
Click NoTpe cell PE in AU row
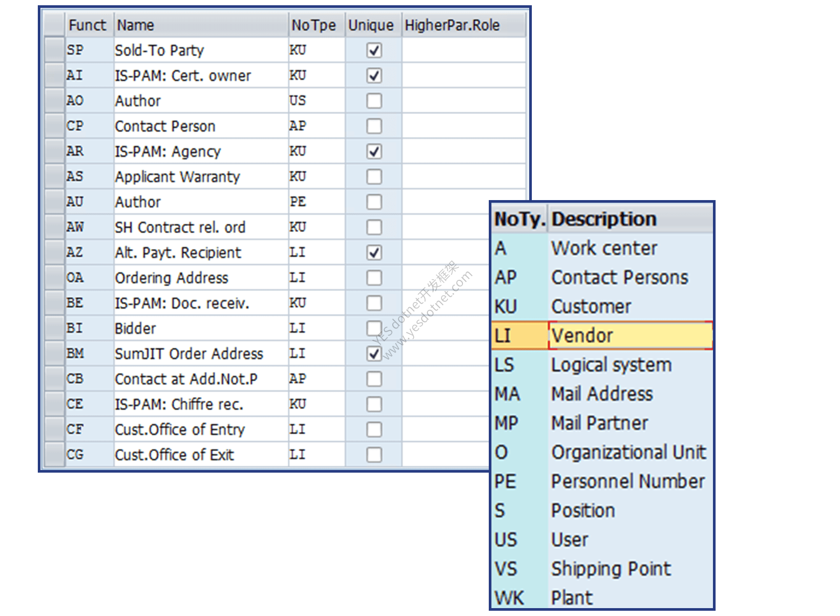(x=317, y=202)
